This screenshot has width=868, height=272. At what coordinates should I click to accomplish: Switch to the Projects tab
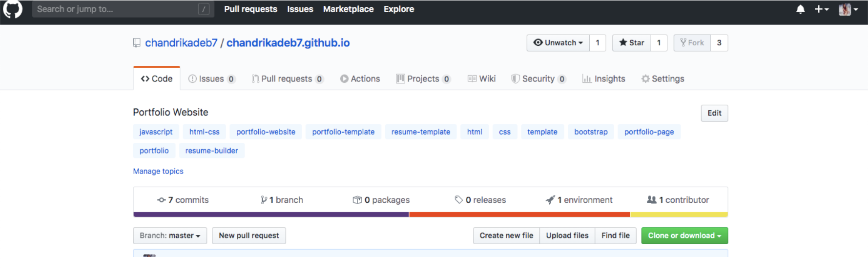423,78
